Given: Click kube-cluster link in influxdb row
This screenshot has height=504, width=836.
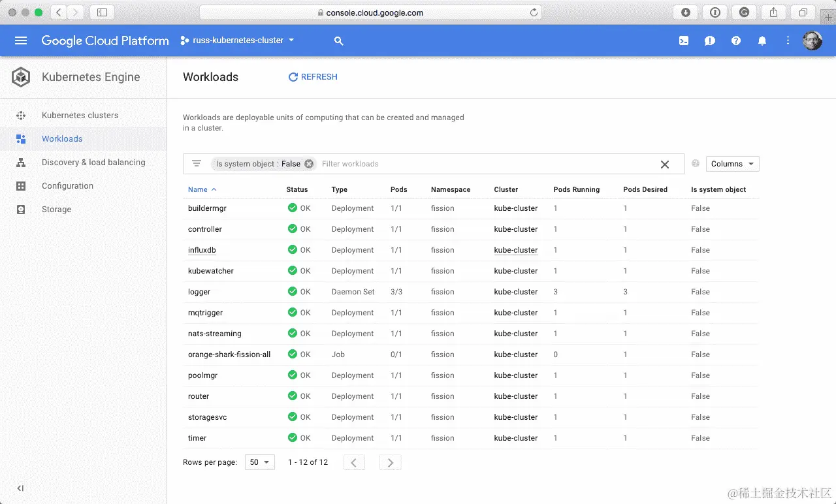Looking at the screenshot, I should click(x=516, y=250).
